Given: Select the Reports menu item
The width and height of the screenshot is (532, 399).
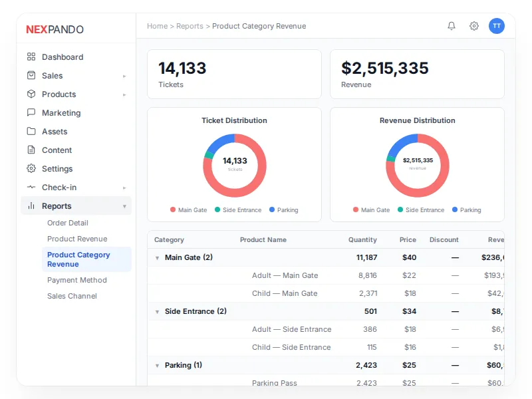Looking at the screenshot, I should [76, 205].
